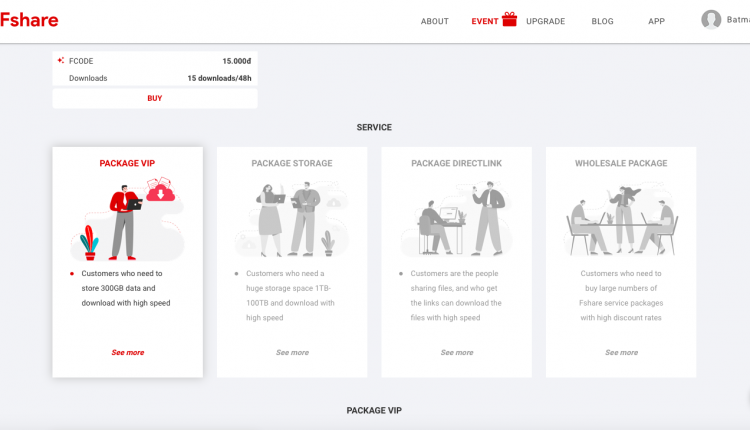750x430 pixels.
Task: Open the ABOUT menu item
Action: pos(434,21)
